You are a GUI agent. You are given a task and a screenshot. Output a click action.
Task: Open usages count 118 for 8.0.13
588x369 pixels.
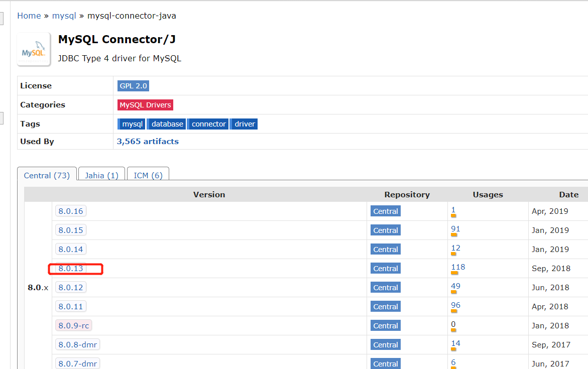click(x=458, y=267)
